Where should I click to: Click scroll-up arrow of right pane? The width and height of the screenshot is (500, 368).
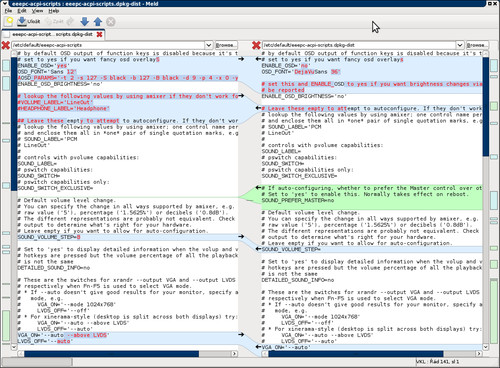[x=486, y=53]
